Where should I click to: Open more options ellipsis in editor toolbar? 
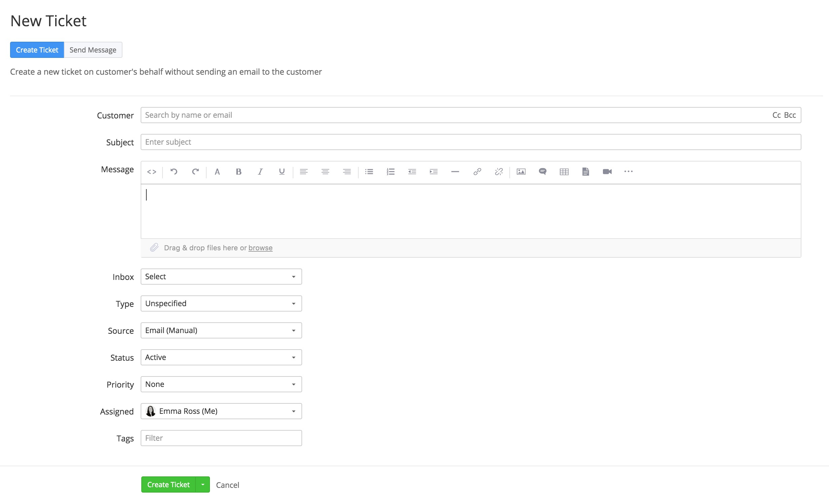point(628,172)
